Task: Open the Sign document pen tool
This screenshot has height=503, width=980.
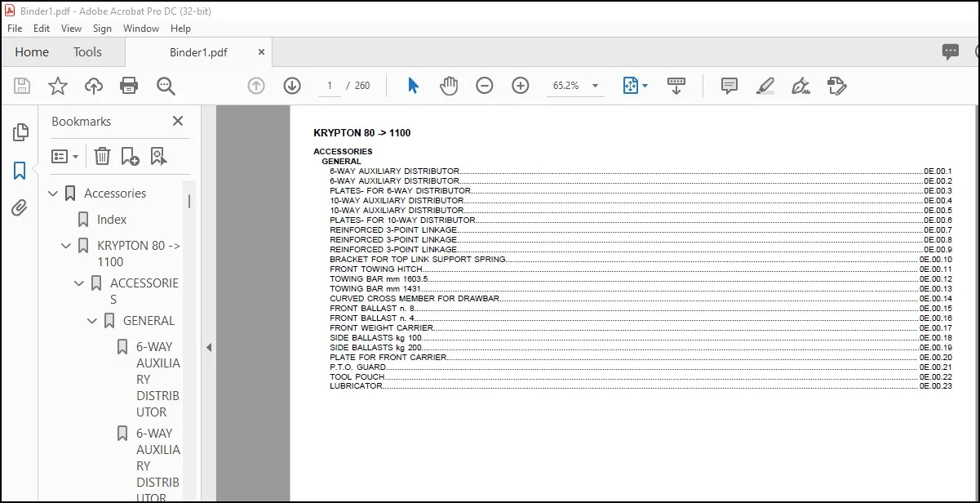Action: coord(800,86)
